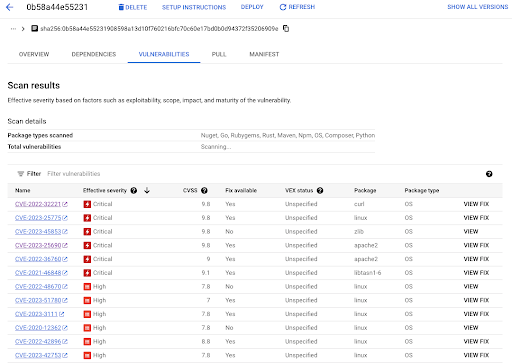Click VIEW FIX for CVE-2023-51780
The image size is (512, 363).
[476, 300]
